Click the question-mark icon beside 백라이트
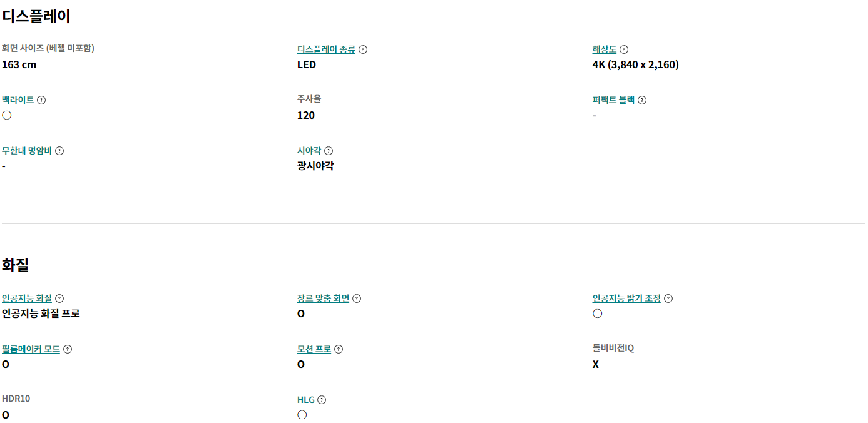The image size is (868, 423). click(41, 100)
